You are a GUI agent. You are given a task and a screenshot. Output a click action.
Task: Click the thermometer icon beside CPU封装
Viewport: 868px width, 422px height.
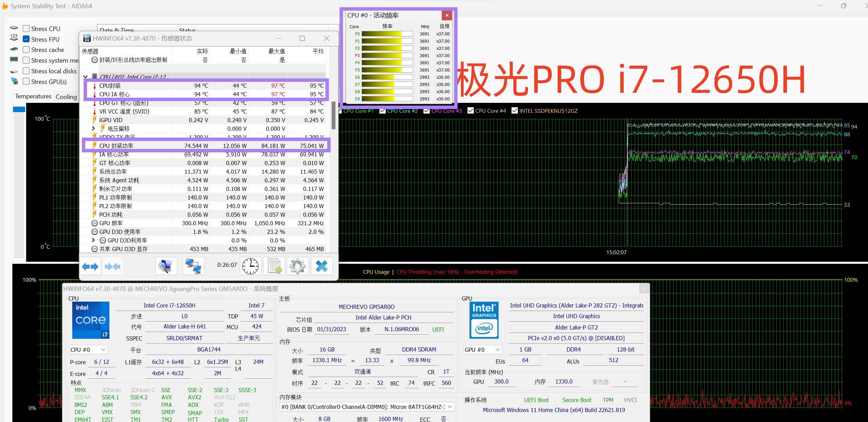95,86
